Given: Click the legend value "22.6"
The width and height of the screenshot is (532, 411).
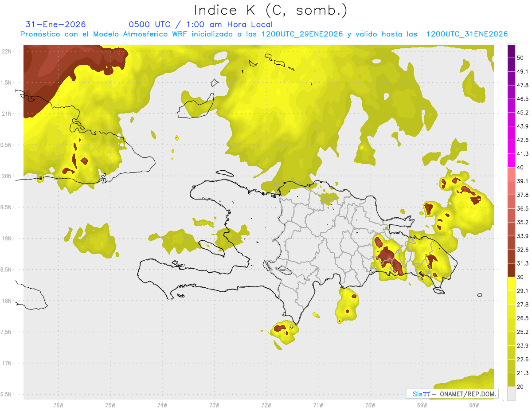Looking at the screenshot, I should [523, 359].
